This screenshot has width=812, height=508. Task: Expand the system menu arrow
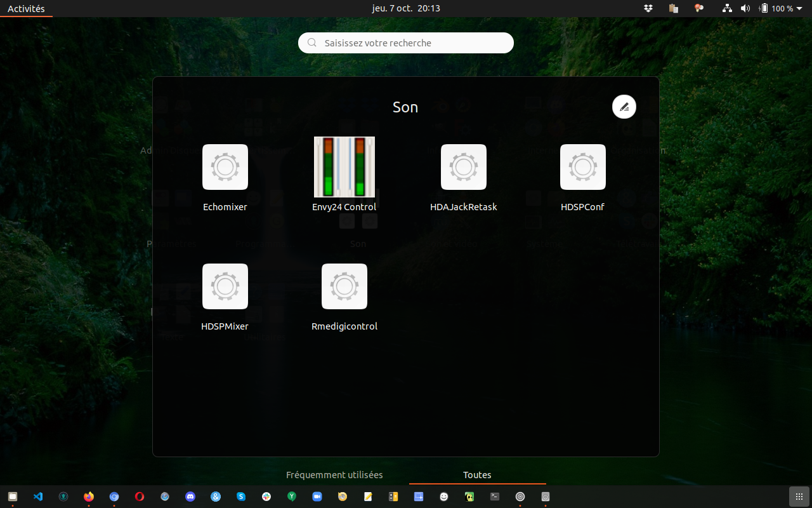tap(799, 8)
